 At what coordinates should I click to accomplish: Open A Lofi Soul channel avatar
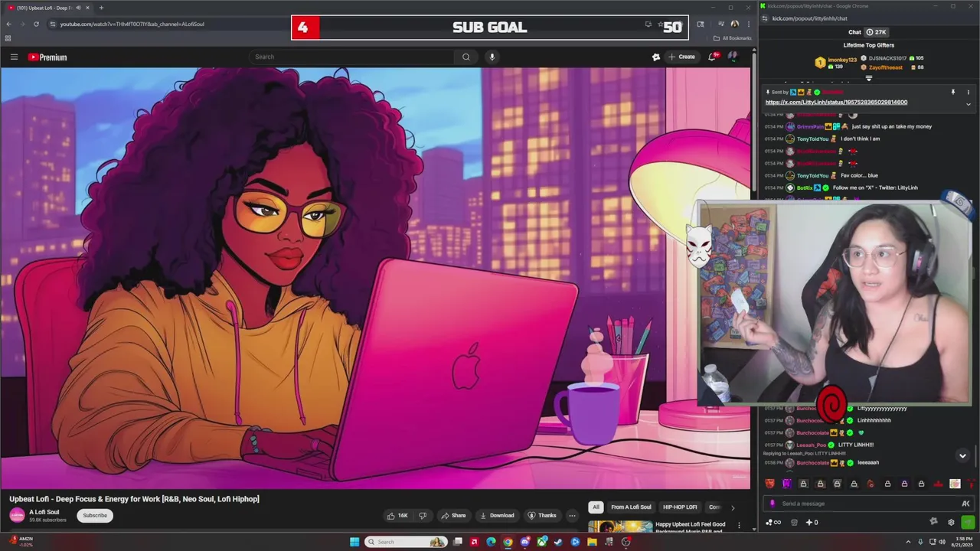(x=17, y=515)
